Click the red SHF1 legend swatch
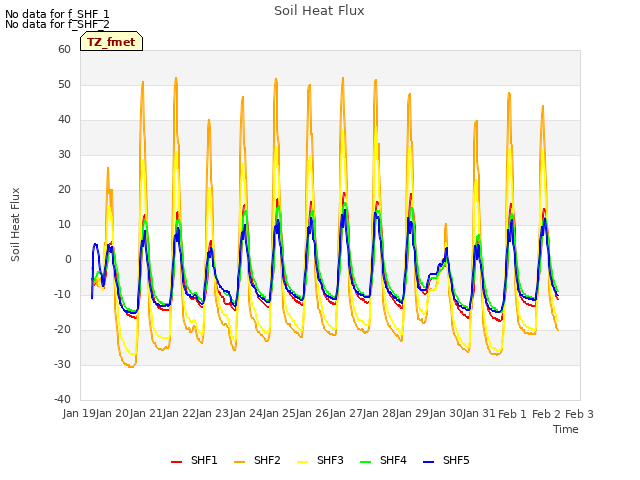Screen dimensions: 640x480 coord(176,462)
